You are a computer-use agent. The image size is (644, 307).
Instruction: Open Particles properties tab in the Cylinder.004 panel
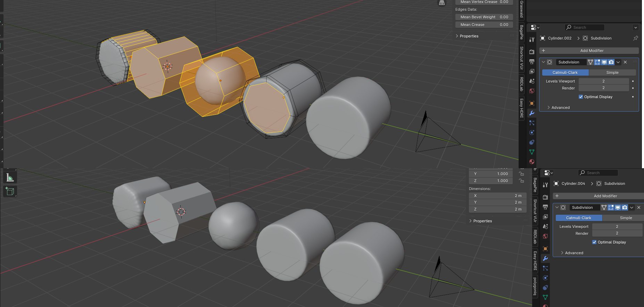(x=545, y=268)
